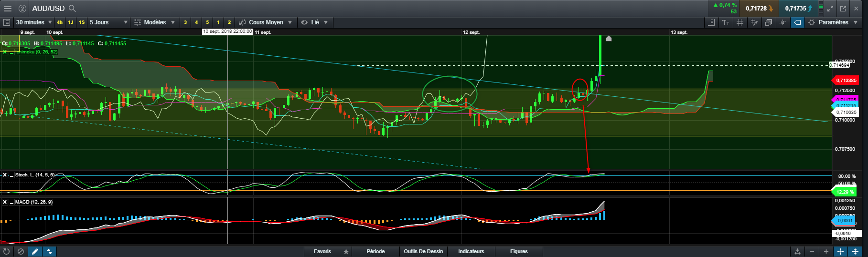Load chart template 4
This screenshot has height=257, width=868.
196,22
